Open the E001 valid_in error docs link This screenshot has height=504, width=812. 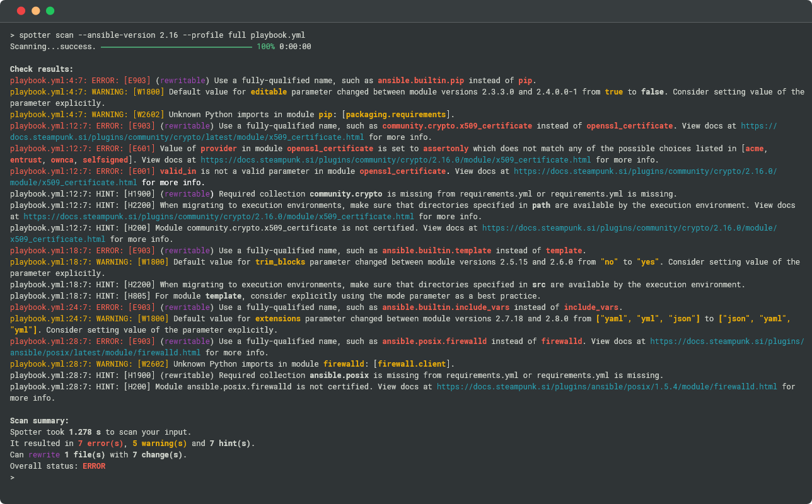(x=645, y=171)
